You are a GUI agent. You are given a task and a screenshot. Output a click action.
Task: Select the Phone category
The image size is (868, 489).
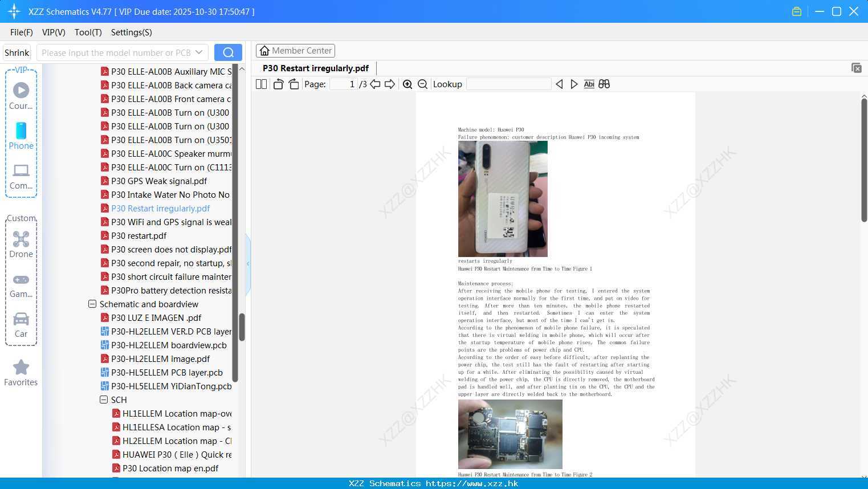pyautogui.click(x=21, y=136)
